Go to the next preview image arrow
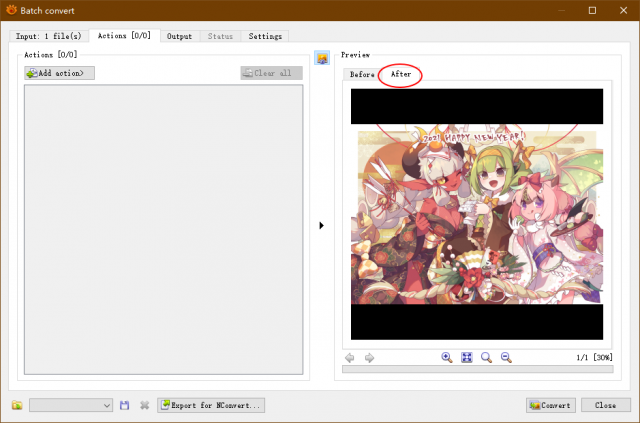The image size is (640, 423). pyautogui.click(x=369, y=358)
